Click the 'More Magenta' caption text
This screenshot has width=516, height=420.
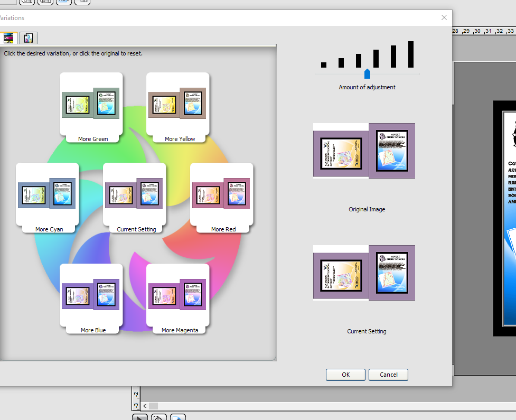(x=180, y=330)
